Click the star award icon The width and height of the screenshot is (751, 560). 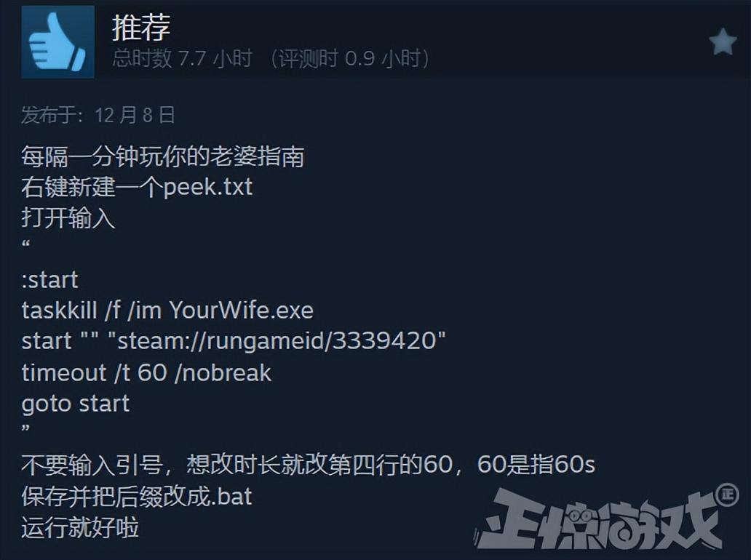coord(723,41)
